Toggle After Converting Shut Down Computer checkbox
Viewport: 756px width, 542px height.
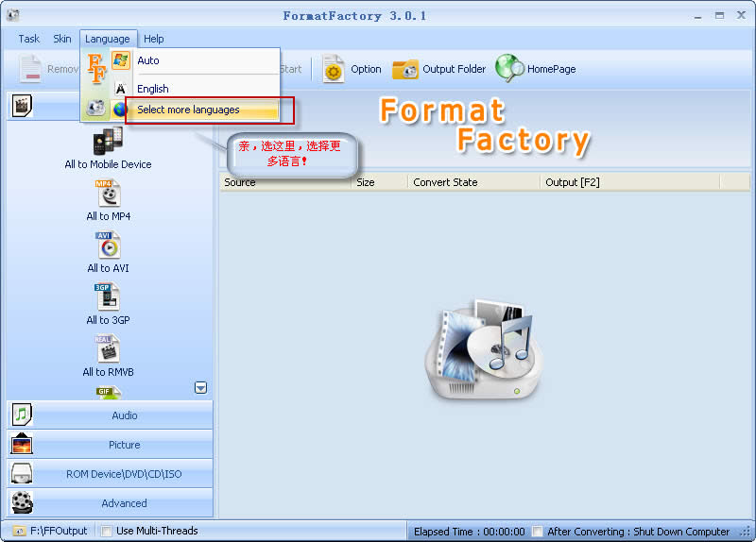click(537, 532)
